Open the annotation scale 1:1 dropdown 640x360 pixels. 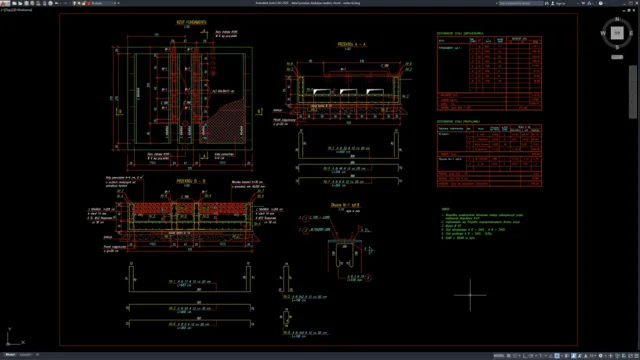[x=593, y=356]
